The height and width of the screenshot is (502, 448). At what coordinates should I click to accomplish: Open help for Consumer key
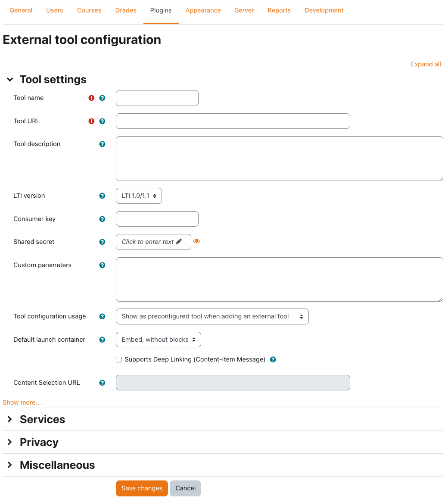[x=102, y=219]
